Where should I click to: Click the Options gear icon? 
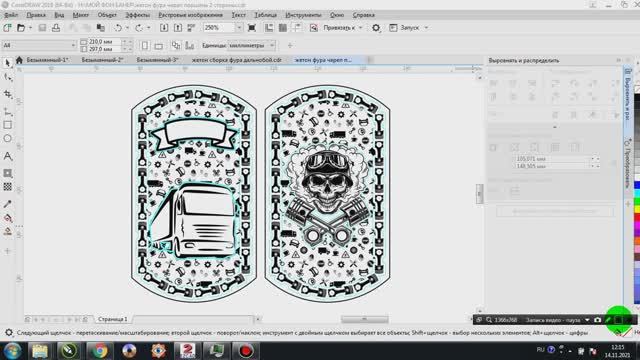tap(376, 28)
